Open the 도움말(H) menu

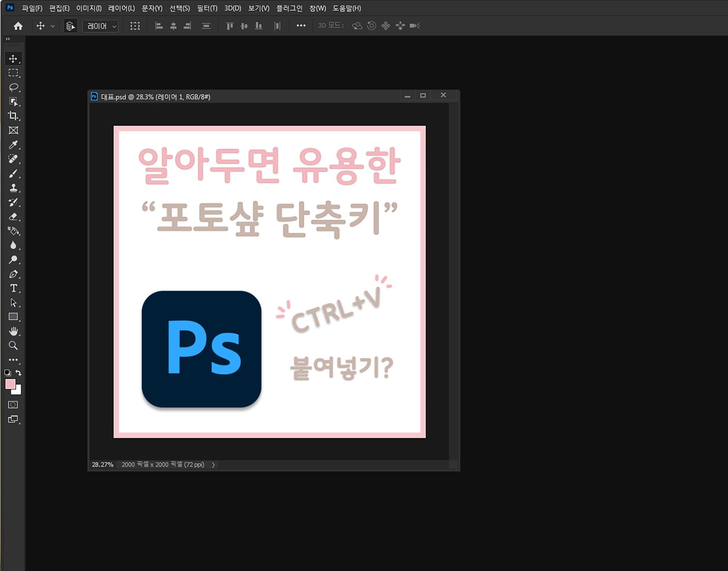tap(347, 8)
